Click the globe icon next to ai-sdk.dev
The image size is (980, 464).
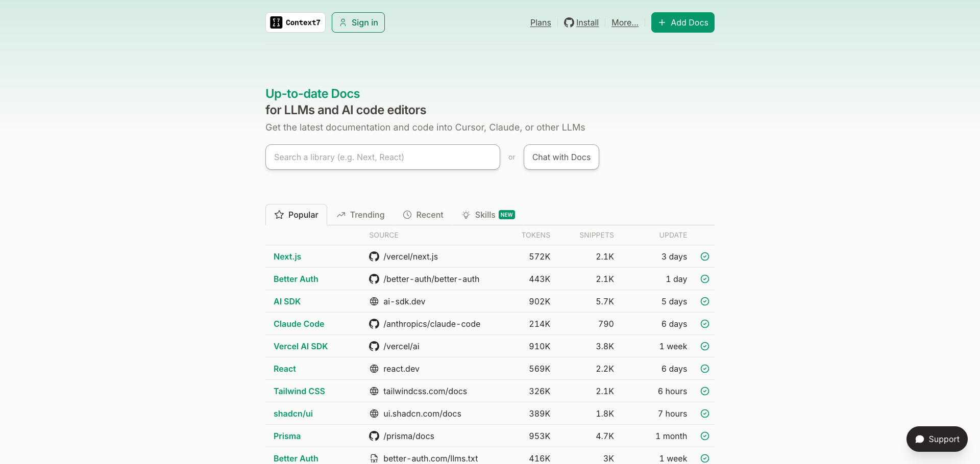point(374,301)
